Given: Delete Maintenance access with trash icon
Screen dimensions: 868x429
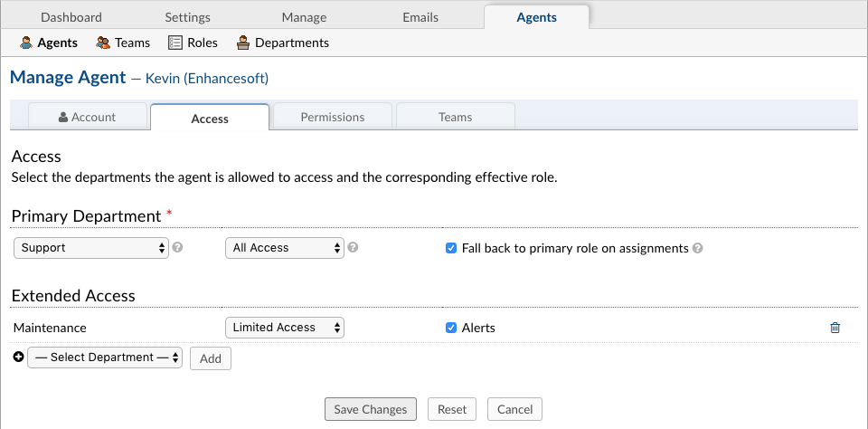Looking at the screenshot, I should [x=835, y=328].
